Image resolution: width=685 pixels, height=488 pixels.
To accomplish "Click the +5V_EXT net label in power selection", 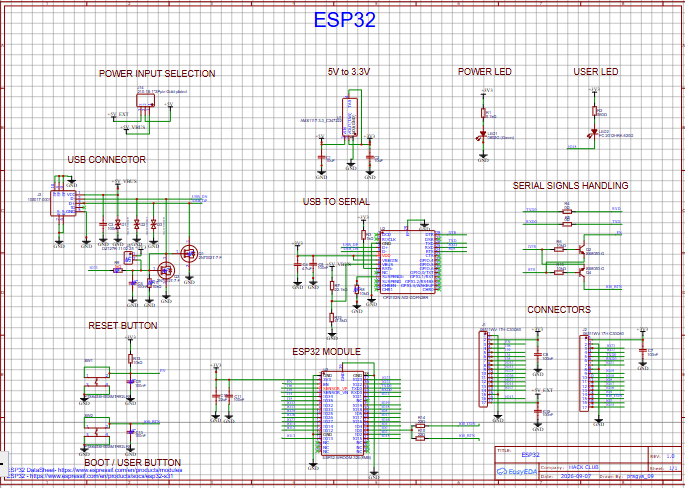I will pos(118,114).
